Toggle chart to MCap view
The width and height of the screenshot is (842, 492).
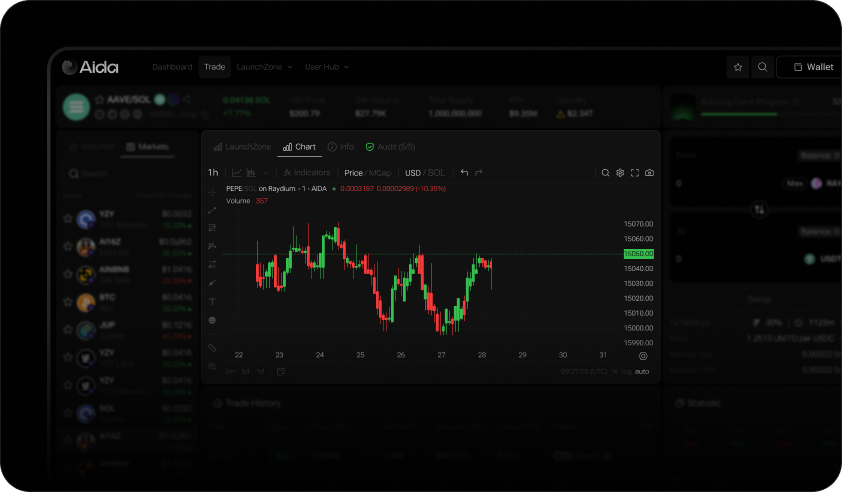pyautogui.click(x=380, y=173)
